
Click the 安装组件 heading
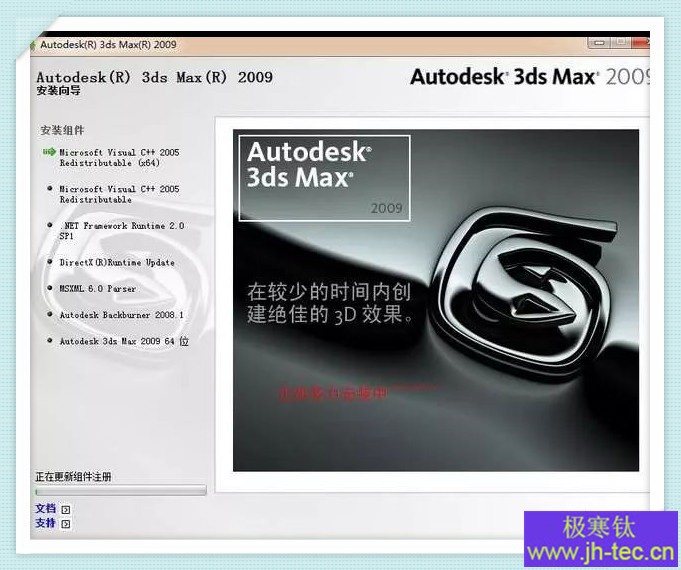pyautogui.click(x=62, y=130)
